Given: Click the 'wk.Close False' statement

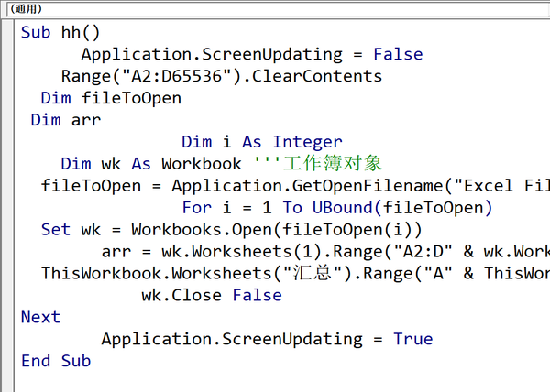Looking at the screenshot, I should 212,295.
